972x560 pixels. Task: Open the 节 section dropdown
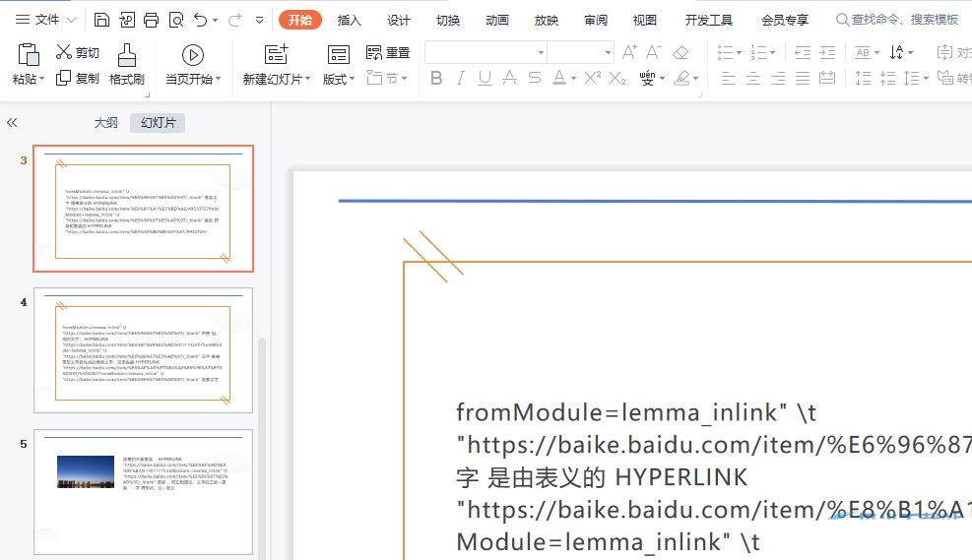click(387, 78)
